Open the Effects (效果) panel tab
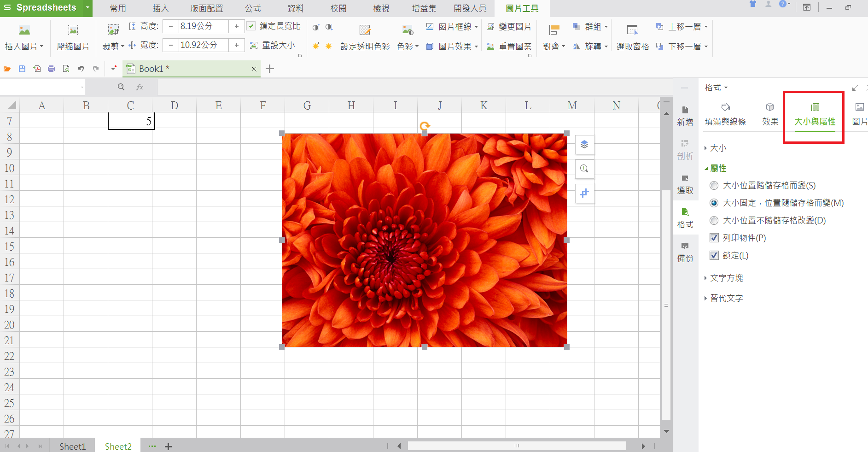This screenshot has width=868, height=452. [x=770, y=114]
